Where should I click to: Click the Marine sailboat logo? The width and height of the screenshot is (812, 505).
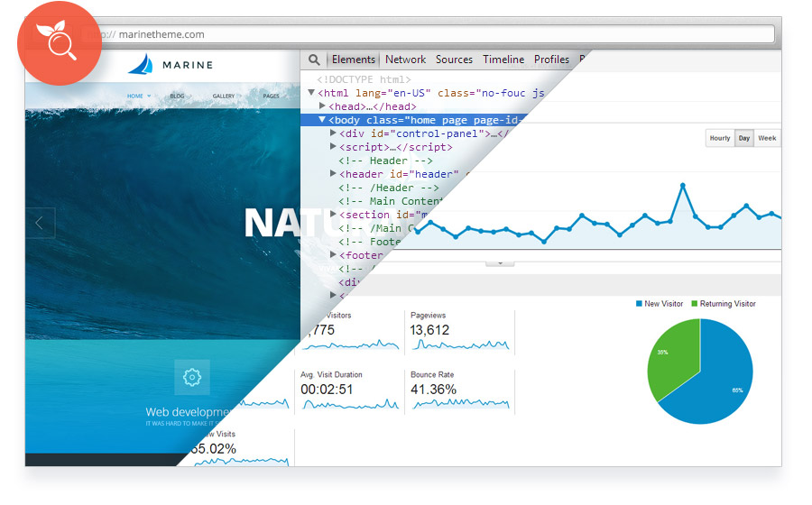[141, 65]
